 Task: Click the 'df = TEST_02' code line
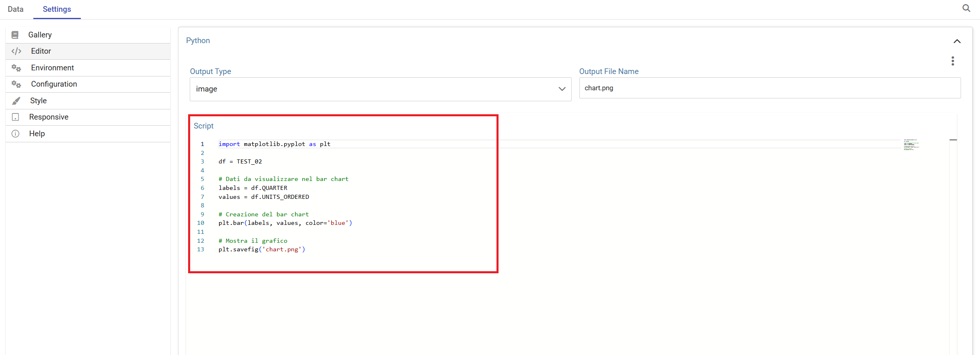click(x=240, y=161)
